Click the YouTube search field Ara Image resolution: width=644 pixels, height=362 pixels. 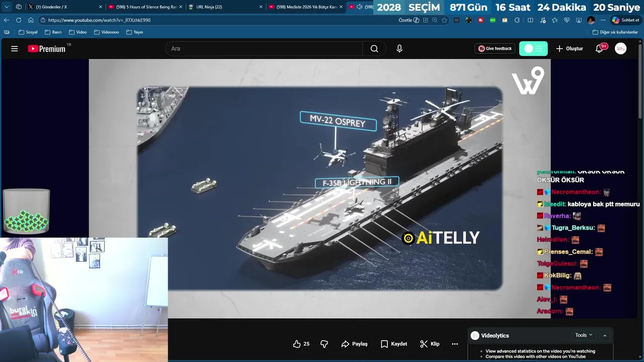264,49
